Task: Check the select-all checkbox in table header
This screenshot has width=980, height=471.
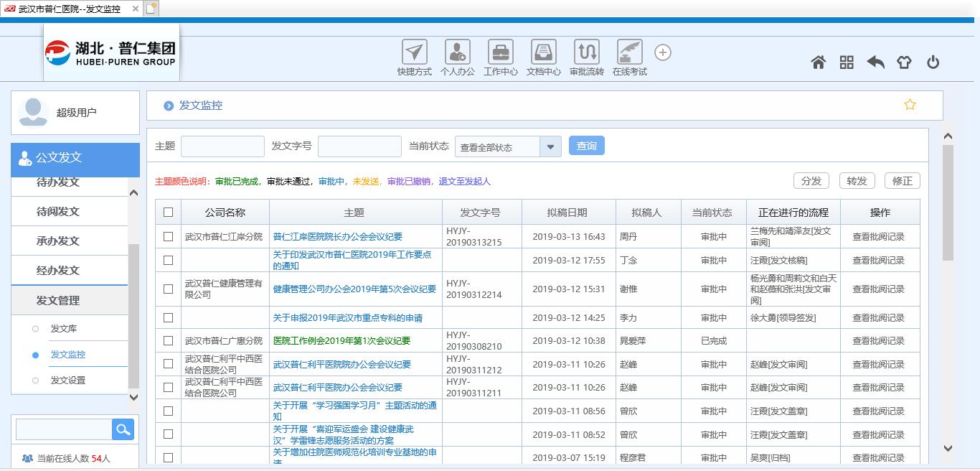Action: [168, 210]
